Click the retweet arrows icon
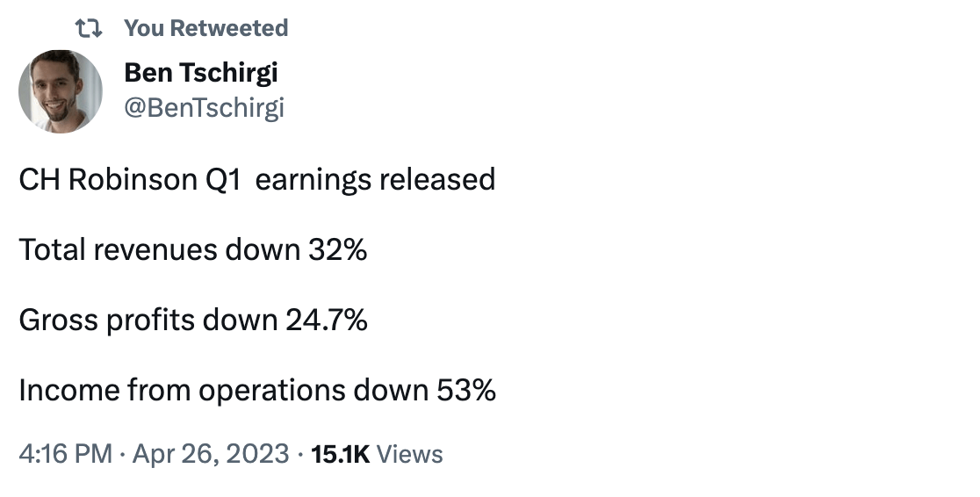 click(88, 28)
